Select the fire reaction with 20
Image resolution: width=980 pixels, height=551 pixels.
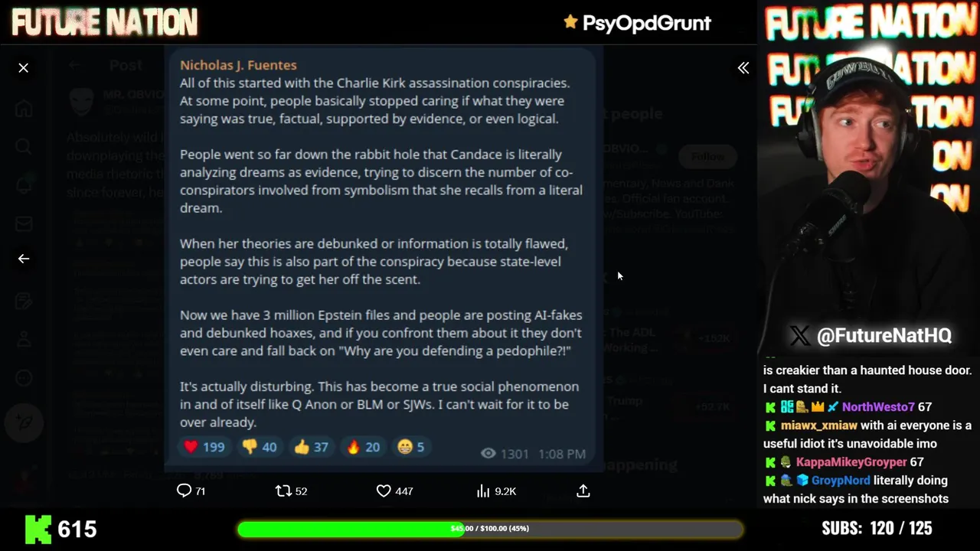[363, 447]
